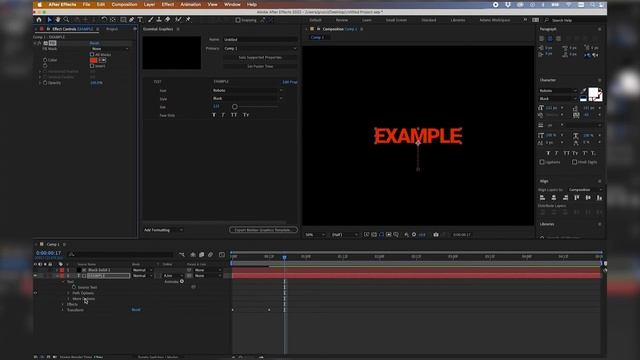Click Faux Italic in Essential Graphics
Image resolution: width=640 pixels, height=360 pixels.
223,115
